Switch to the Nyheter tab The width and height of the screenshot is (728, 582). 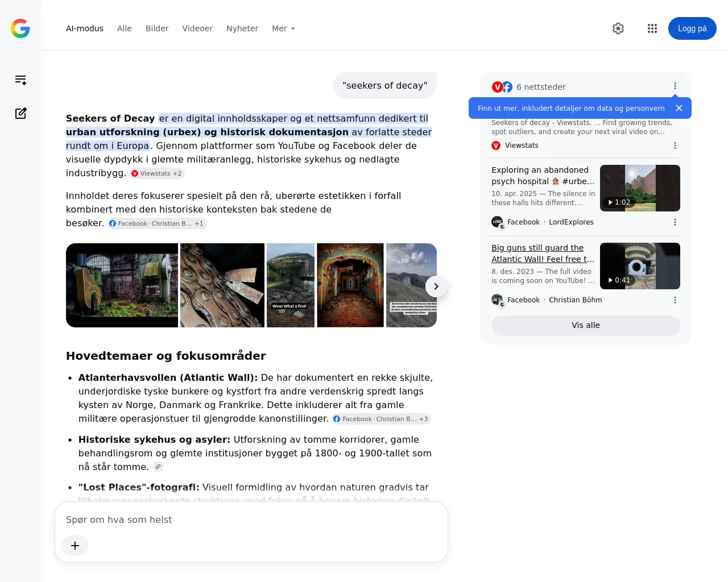click(x=242, y=28)
